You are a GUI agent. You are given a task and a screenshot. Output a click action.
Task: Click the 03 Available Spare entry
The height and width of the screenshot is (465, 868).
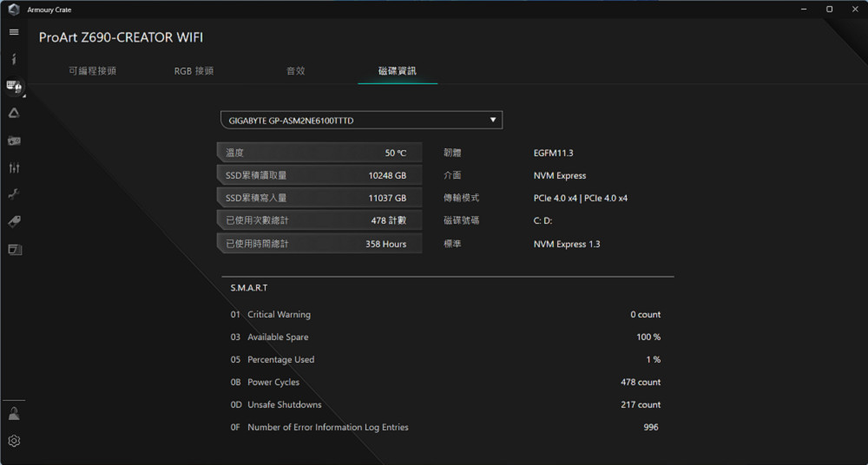(270, 337)
